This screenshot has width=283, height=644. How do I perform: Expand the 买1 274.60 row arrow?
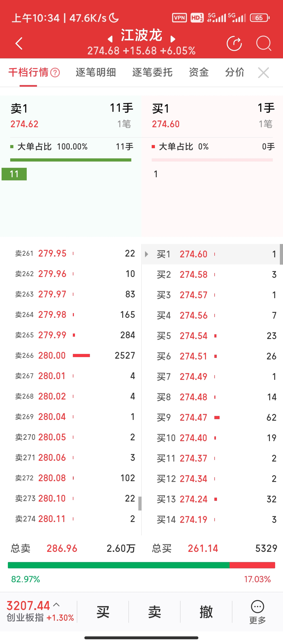(x=146, y=254)
